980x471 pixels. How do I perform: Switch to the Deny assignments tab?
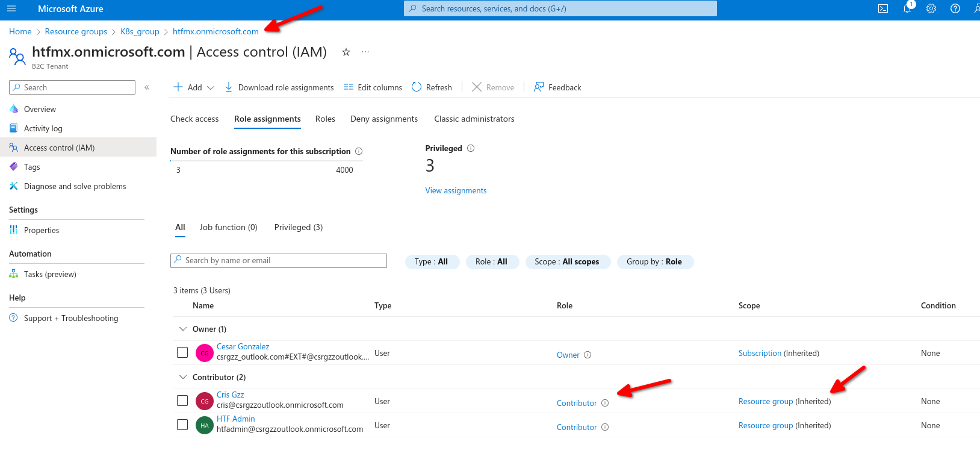[x=383, y=119]
